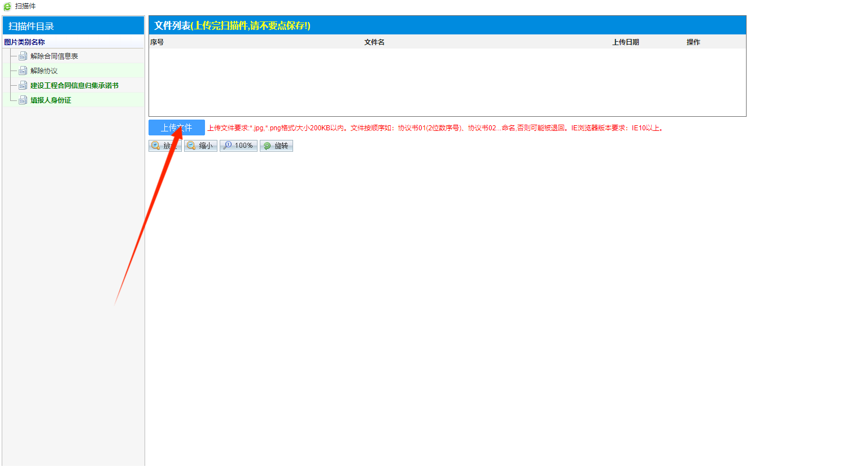Zoom in with the 放大 button
Image resolution: width=868 pixels, height=466 pixels.
(165, 146)
